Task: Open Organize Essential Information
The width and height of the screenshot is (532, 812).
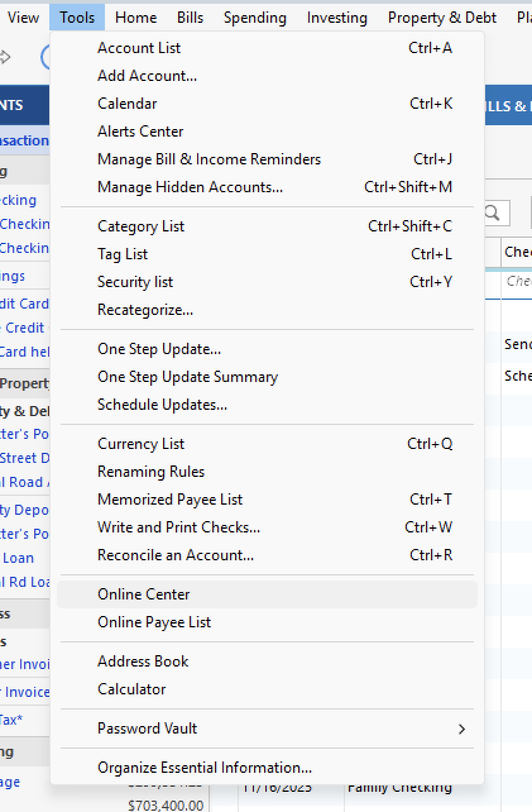Action: click(203, 767)
